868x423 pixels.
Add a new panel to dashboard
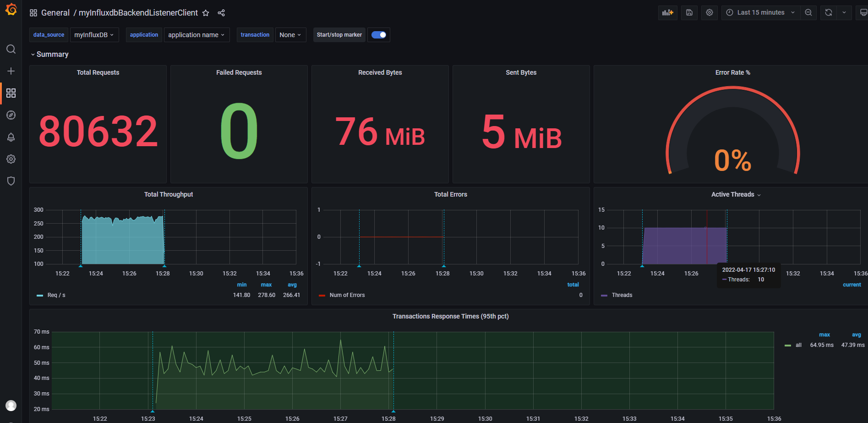pos(668,12)
